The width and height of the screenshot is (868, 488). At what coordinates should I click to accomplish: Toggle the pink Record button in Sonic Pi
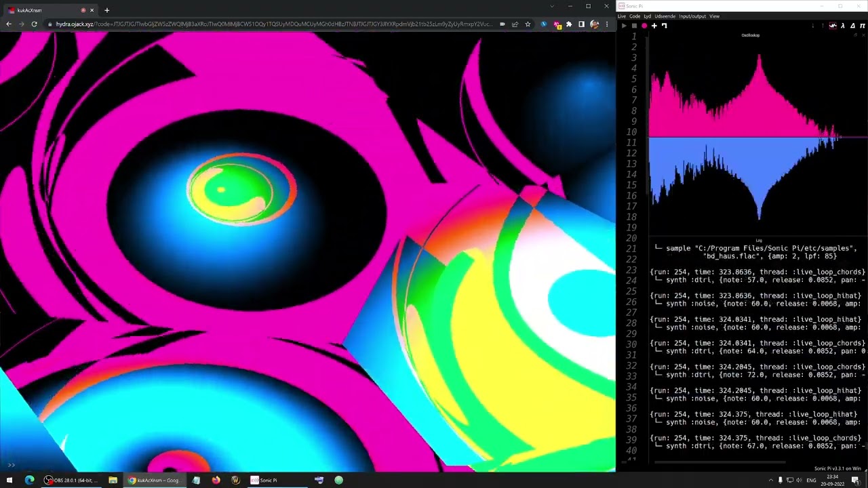(644, 26)
